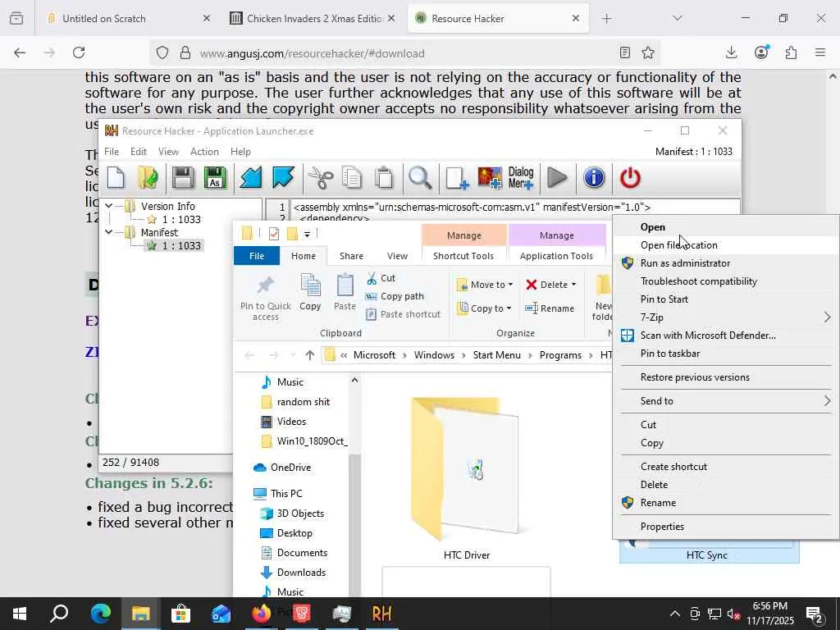Select Downloads in Explorer navigation pane
Viewport: 840px width, 630px height.
click(x=301, y=572)
